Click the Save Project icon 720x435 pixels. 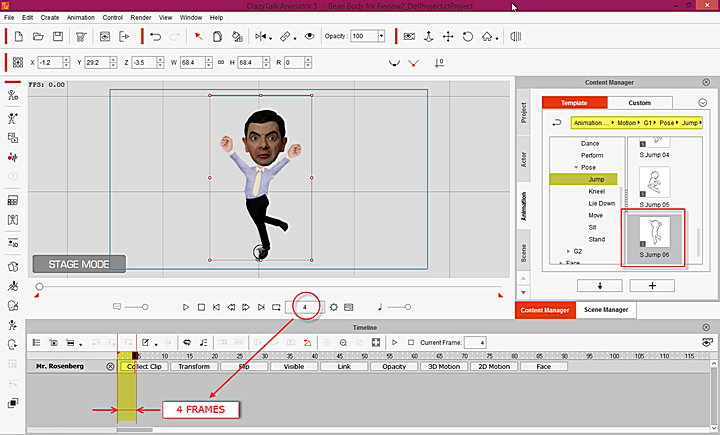(59, 37)
